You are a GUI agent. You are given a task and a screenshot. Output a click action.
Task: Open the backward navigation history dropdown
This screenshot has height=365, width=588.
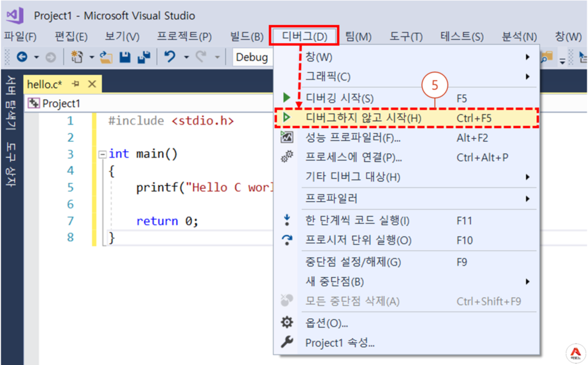pos(37,57)
